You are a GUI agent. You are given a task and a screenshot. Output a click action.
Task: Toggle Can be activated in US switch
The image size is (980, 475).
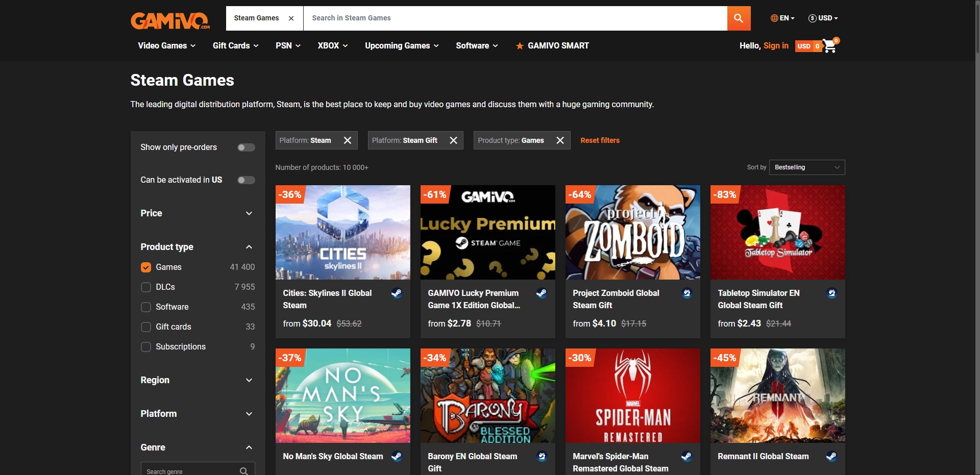246,180
